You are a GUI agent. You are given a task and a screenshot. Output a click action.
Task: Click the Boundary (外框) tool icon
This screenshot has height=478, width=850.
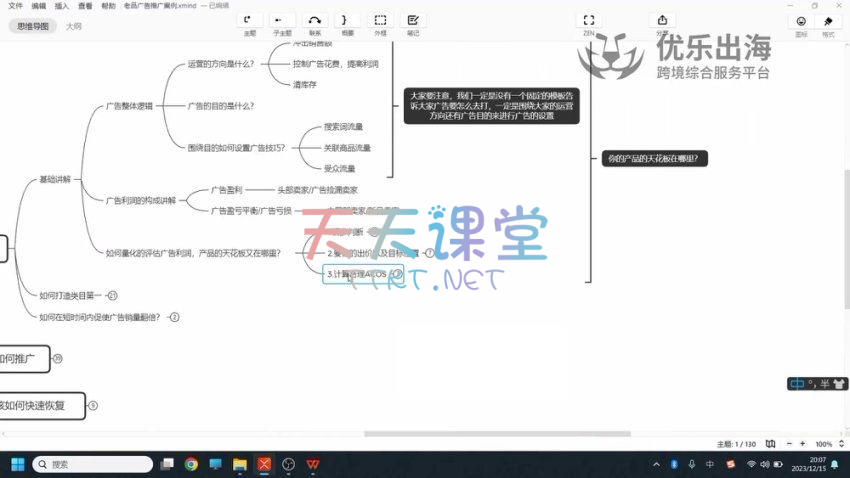[380, 20]
